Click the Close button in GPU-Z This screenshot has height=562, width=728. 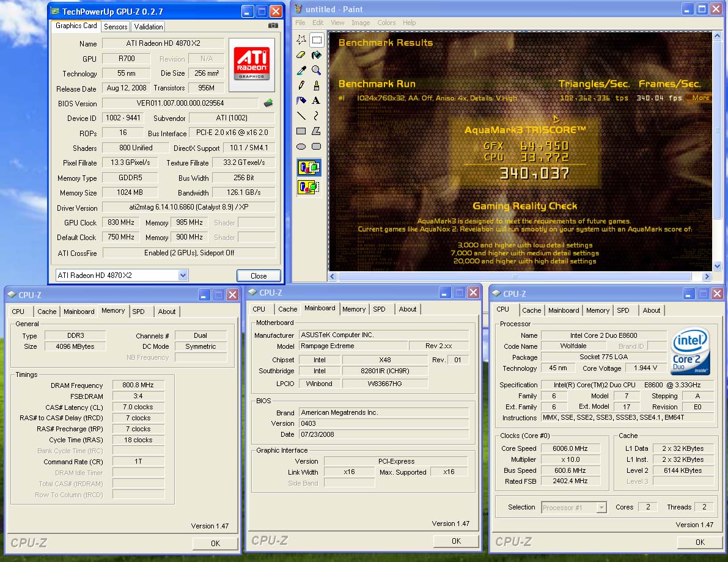click(259, 276)
